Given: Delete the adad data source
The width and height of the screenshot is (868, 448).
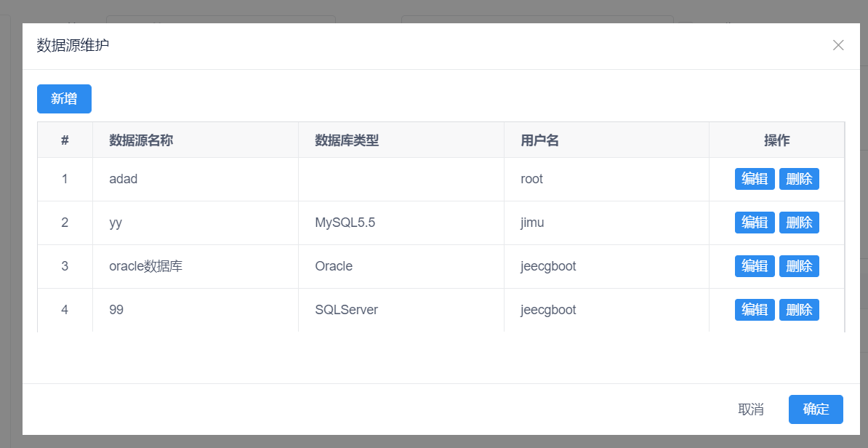Looking at the screenshot, I should (799, 179).
